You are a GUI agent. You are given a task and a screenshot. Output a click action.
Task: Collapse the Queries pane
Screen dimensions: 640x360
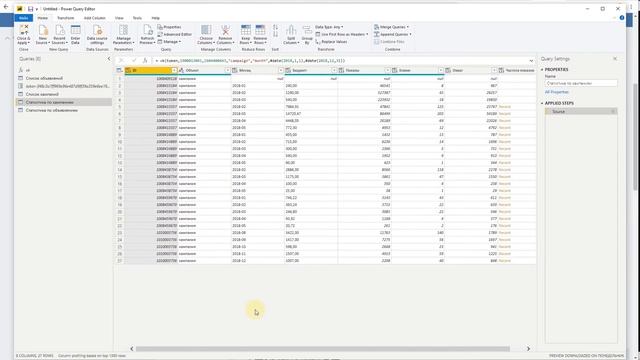[109, 59]
